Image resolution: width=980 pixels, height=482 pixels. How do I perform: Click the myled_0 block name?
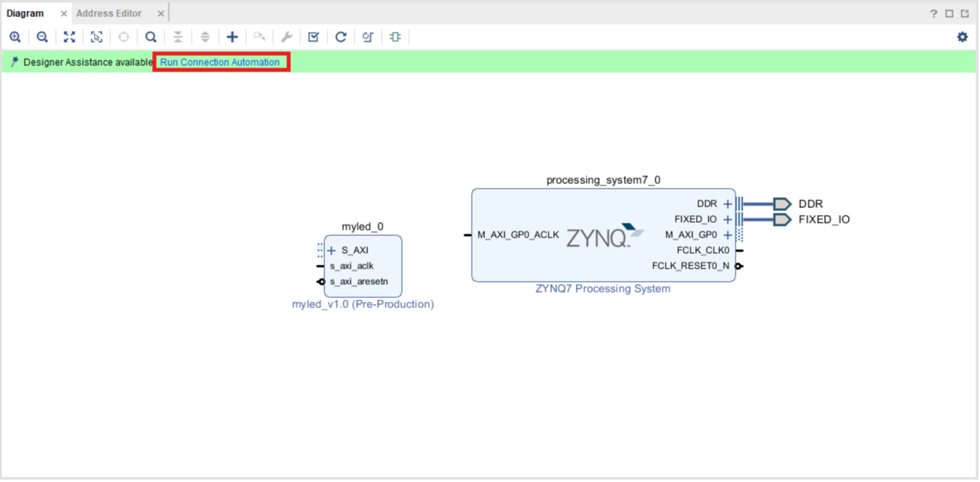tap(363, 227)
